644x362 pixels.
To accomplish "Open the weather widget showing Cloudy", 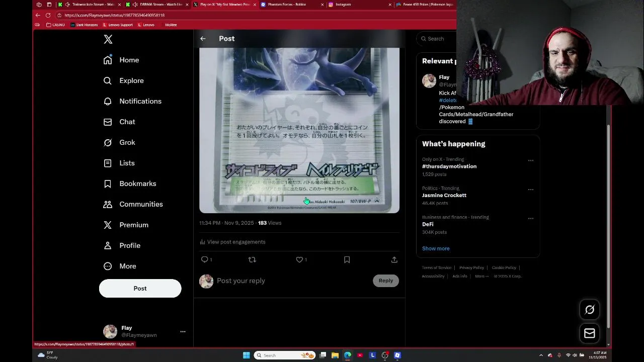I will pos(48,355).
